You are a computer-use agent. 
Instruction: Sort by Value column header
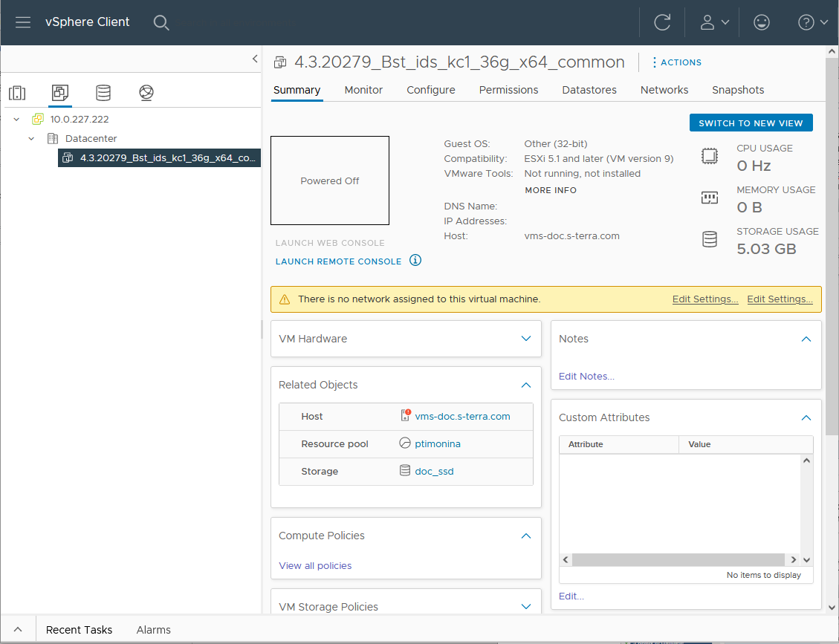point(745,444)
